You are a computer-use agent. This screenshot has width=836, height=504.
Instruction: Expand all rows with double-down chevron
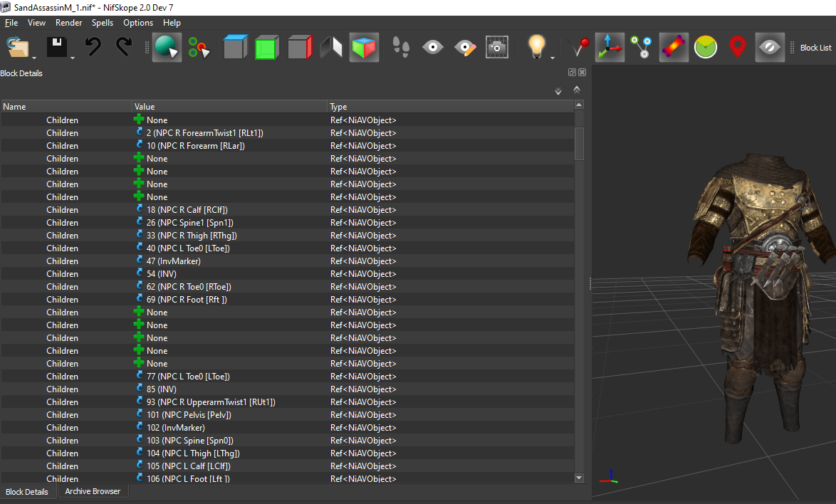coord(558,91)
